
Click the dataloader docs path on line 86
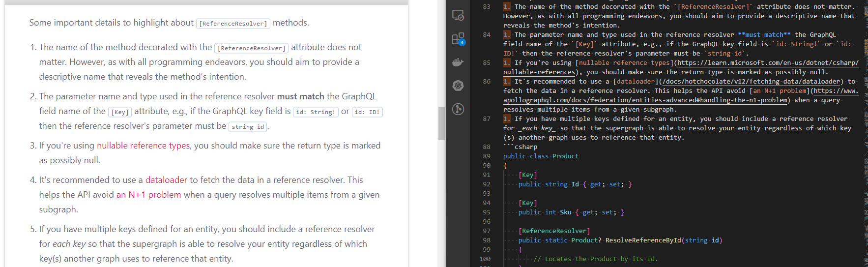coord(751,82)
